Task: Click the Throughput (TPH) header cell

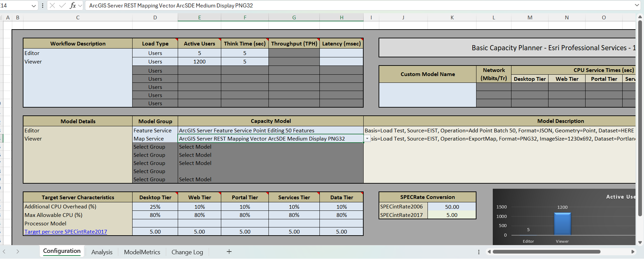Action: [x=294, y=43]
